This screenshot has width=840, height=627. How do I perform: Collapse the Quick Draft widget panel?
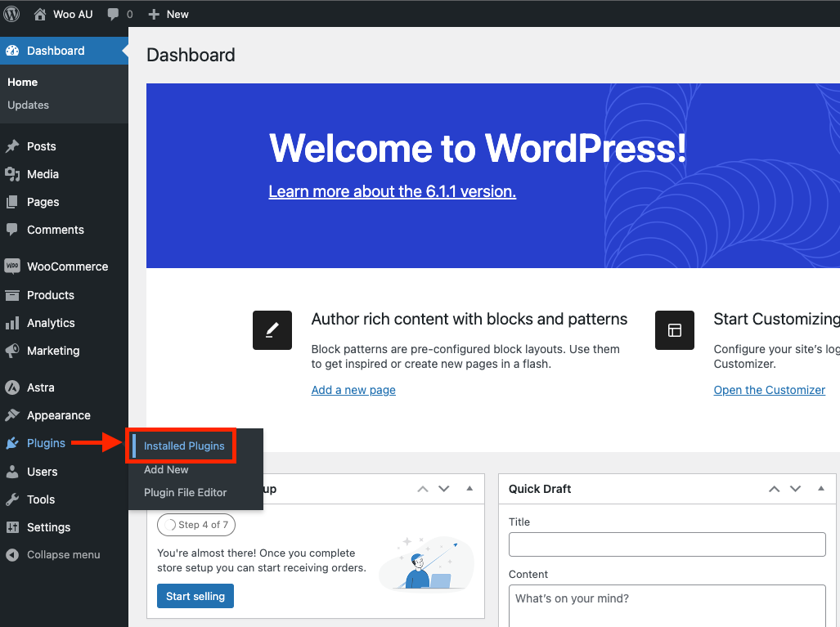(x=820, y=488)
